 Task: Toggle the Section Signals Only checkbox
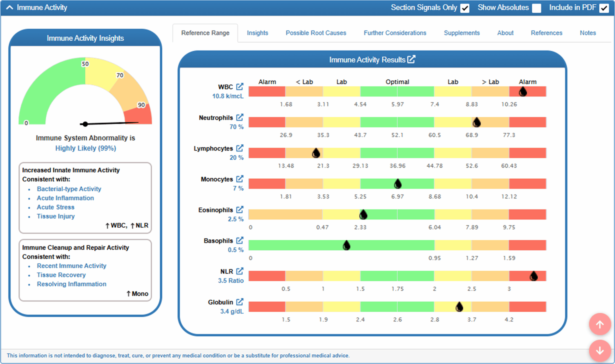(x=465, y=8)
